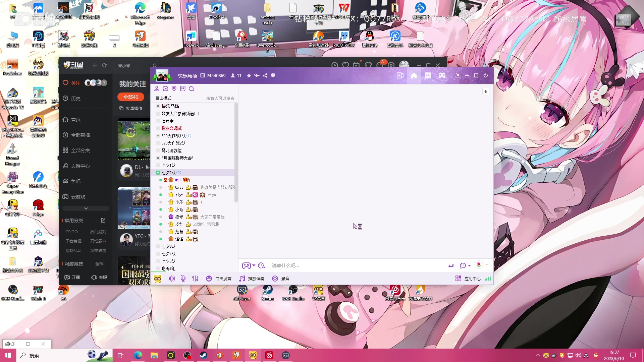Open the taskbar search box 搜索
Viewport: 644px width, 362px height.
[x=64, y=355]
